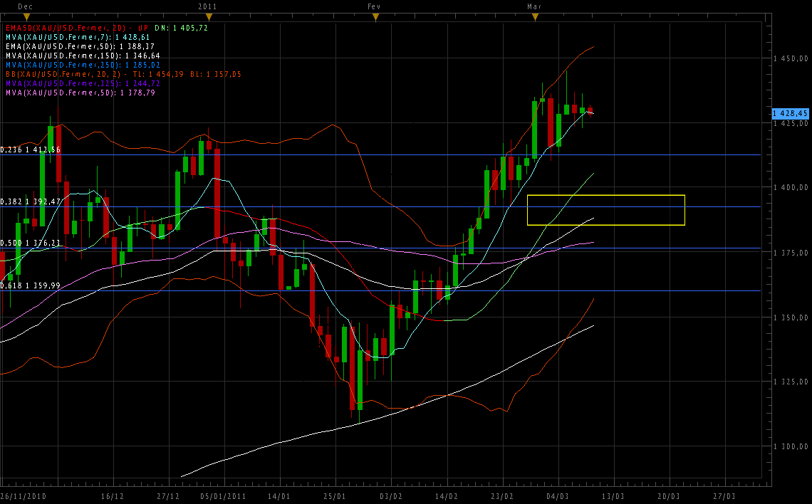Screen dimensions: 812x504
Task: Click the orange Fev month marker triangle
Action: point(375,17)
